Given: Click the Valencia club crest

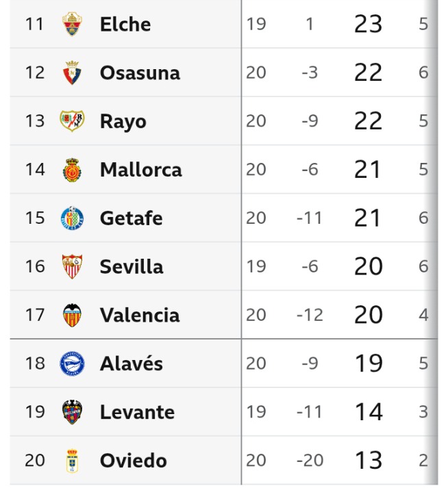Looking at the screenshot, I should (71, 316).
